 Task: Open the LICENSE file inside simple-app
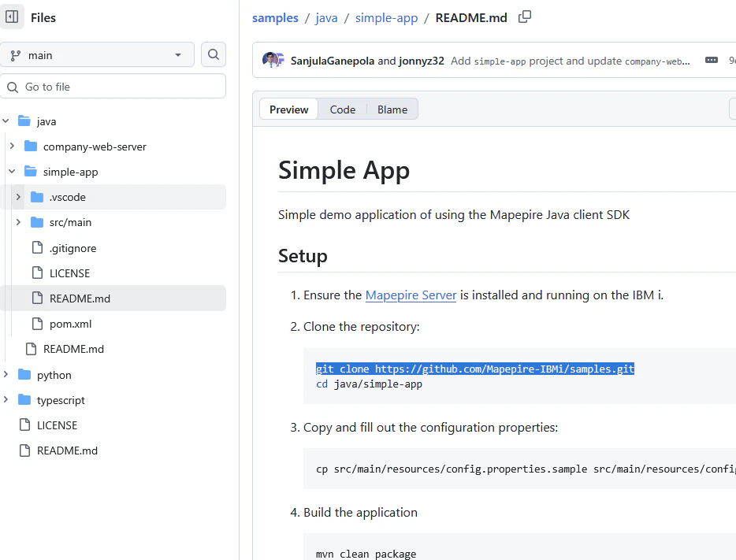(x=69, y=273)
